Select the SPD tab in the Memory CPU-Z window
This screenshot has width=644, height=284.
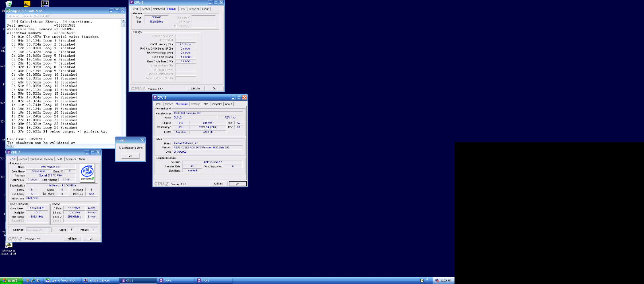pyautogui.click(x=183, y=9)
